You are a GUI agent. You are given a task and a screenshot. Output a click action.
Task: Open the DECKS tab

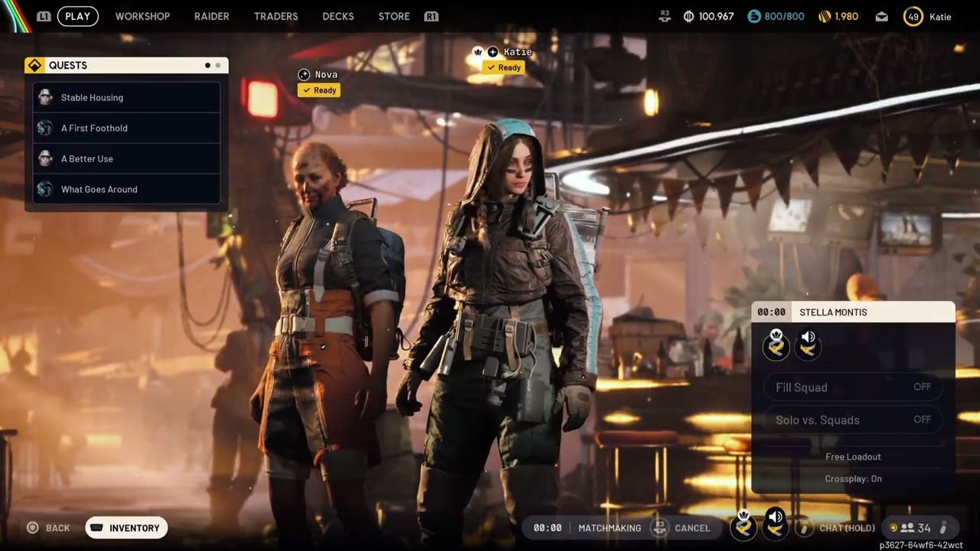click(x=338, y=16)
